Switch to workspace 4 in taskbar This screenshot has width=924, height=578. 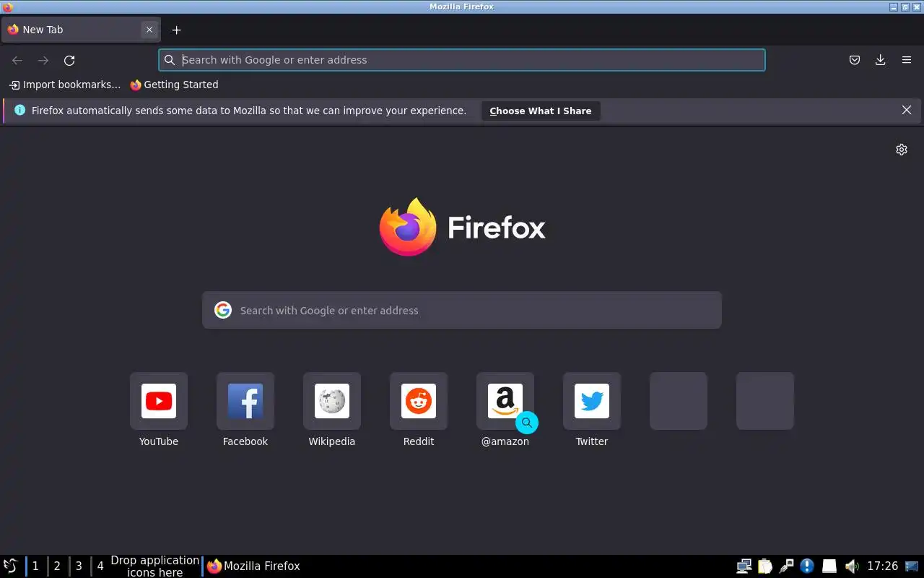100,566
